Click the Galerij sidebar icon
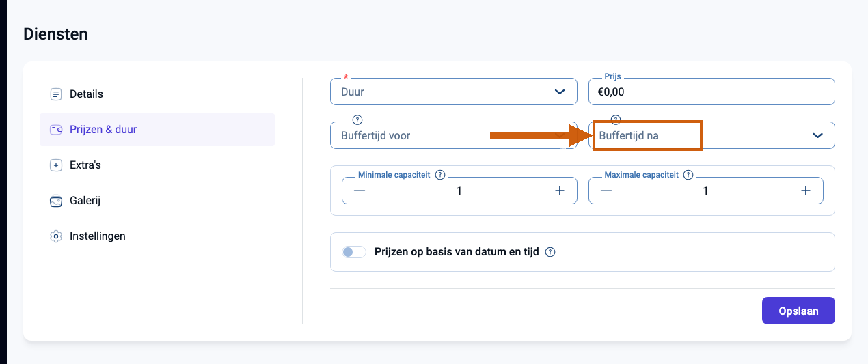Screen dimensions: 868x364 (56, 201)
